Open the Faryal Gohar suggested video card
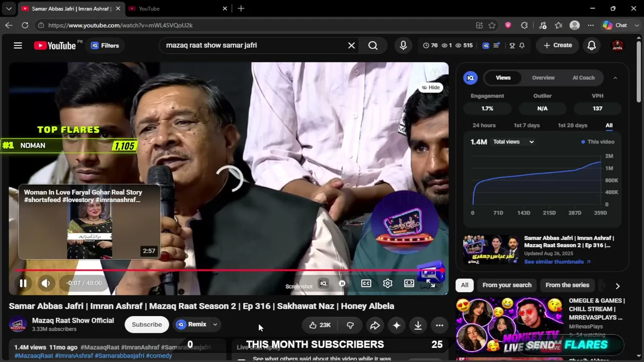The height and width of the screenshot is (362, 644). tap(90, 222)
